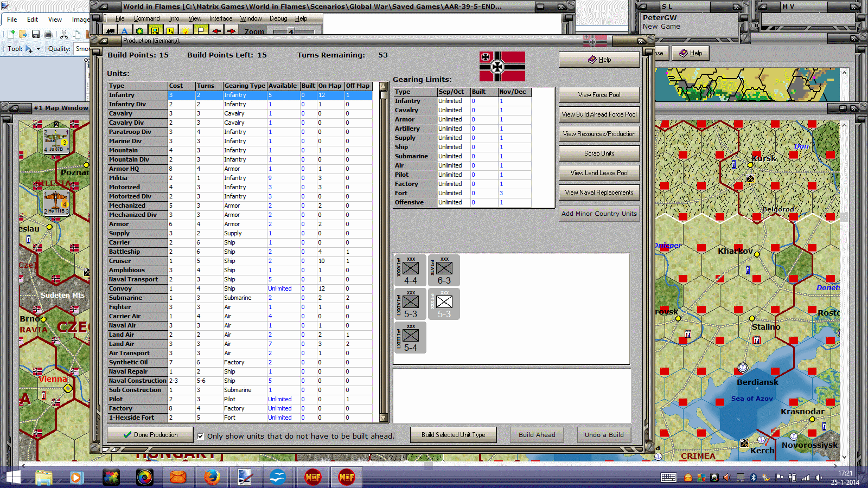Open the Edit menu in image editor

[33, 20]
